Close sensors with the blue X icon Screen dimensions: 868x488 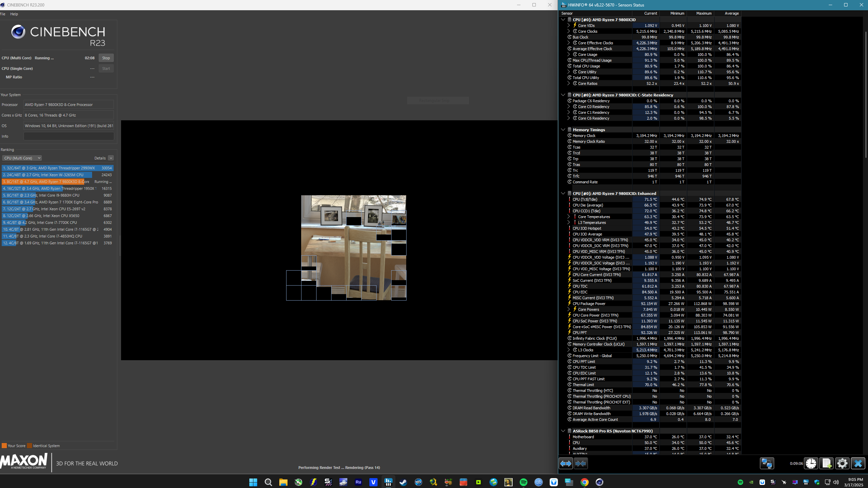pyautogui.click(x=858, y=463)
